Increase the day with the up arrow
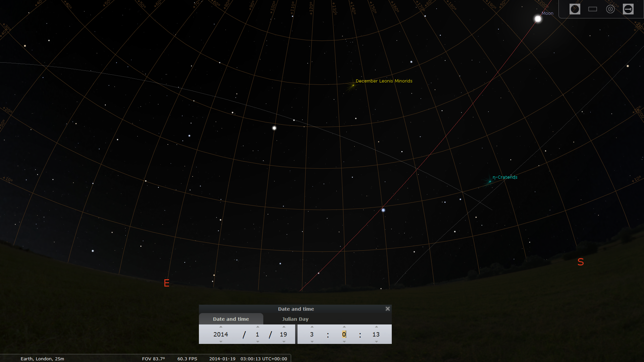 coord(284,327)
